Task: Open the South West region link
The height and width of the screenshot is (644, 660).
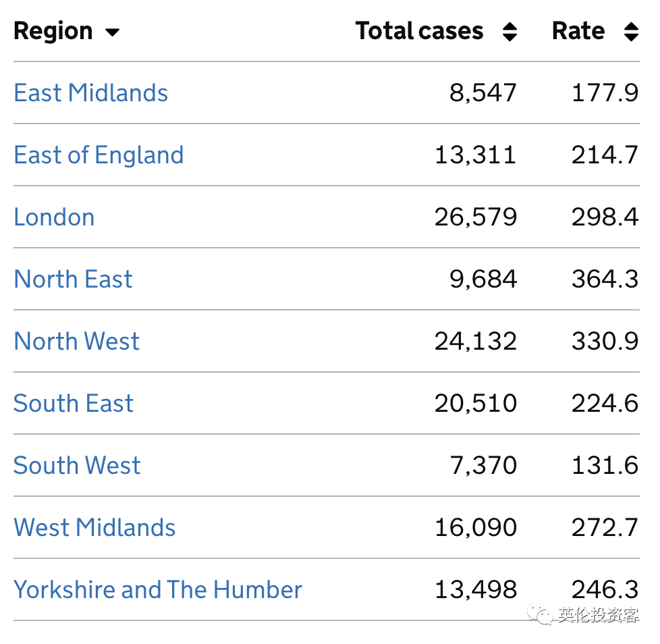Action: click(77, 466)
